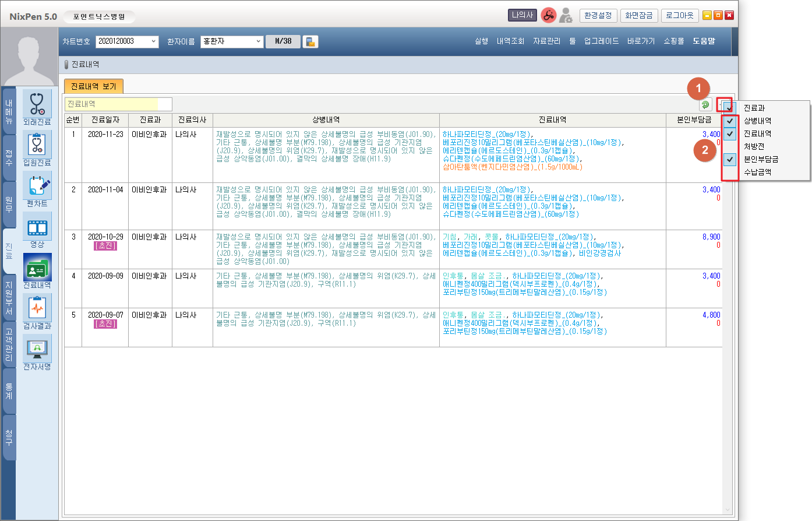Click the patient info icon beside M/38
812x521 pixels.
[x=310, y=42]
